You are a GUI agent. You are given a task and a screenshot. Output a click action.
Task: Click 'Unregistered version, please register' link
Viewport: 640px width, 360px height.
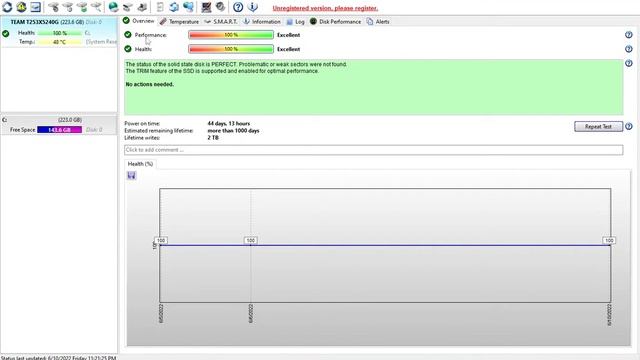pyautogui.click(x=325, y=8)
